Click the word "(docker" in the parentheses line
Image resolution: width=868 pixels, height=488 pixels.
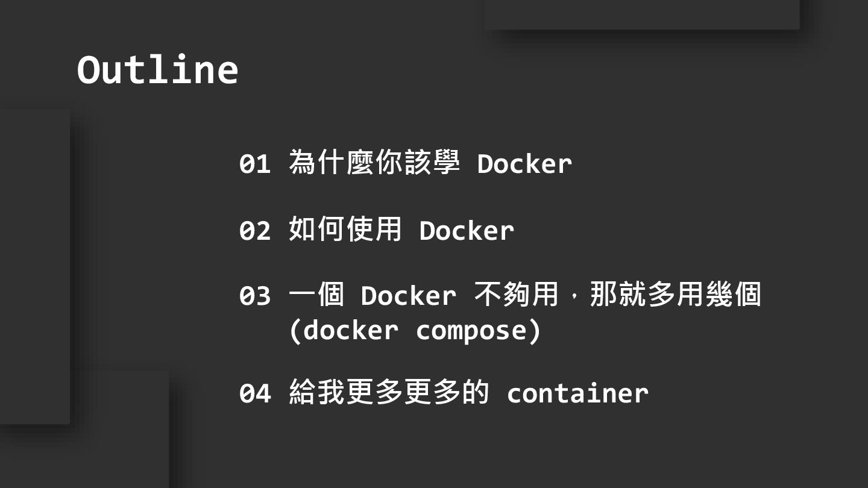(x=344, y=330)
